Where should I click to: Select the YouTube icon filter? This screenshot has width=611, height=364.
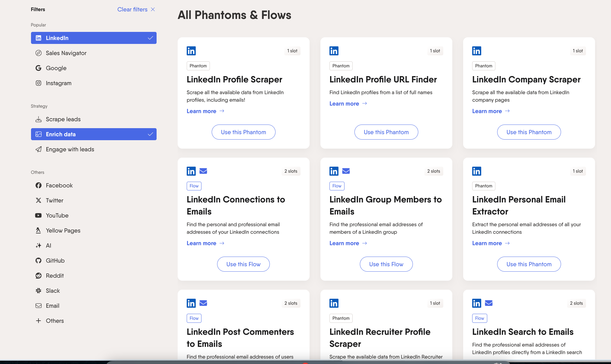tap(39, 215)
